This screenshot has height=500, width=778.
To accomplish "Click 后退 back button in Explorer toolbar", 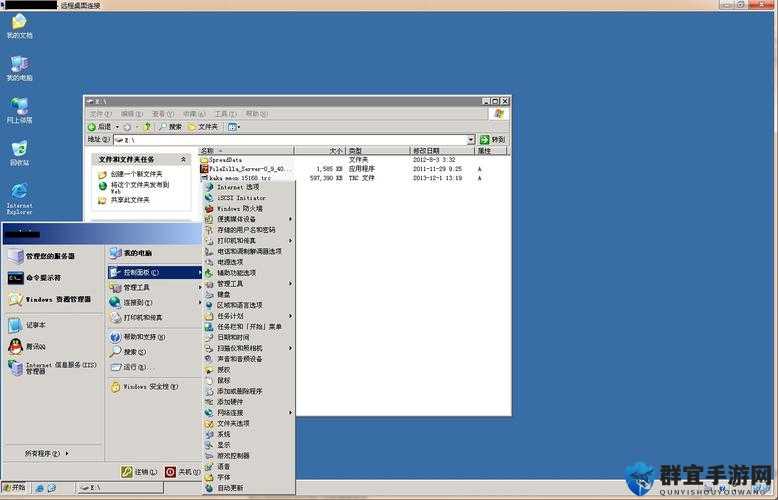I will (101, 127).
